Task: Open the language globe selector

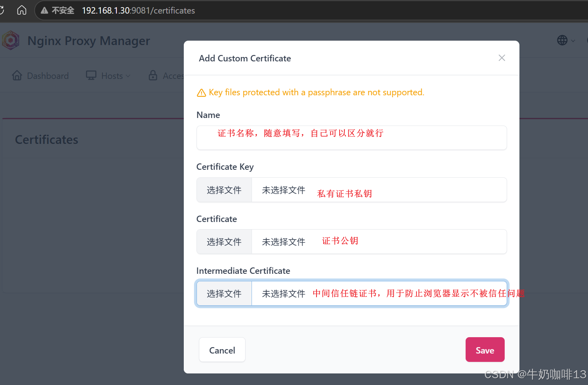Action: click(566, 40)
